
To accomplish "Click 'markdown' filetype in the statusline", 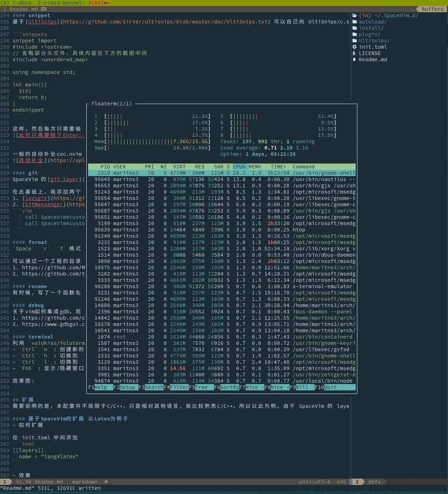I will (x=85, y=482).
